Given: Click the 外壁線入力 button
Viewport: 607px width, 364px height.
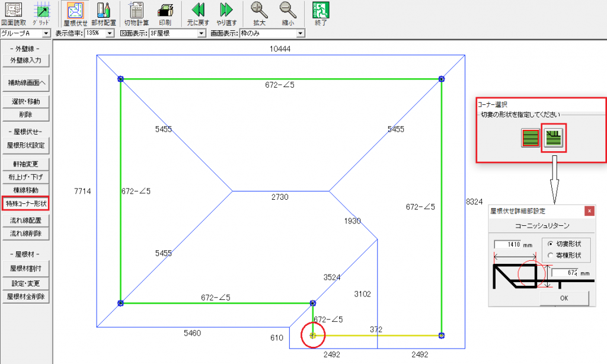Looking at the screenshot, I should 25,60.
